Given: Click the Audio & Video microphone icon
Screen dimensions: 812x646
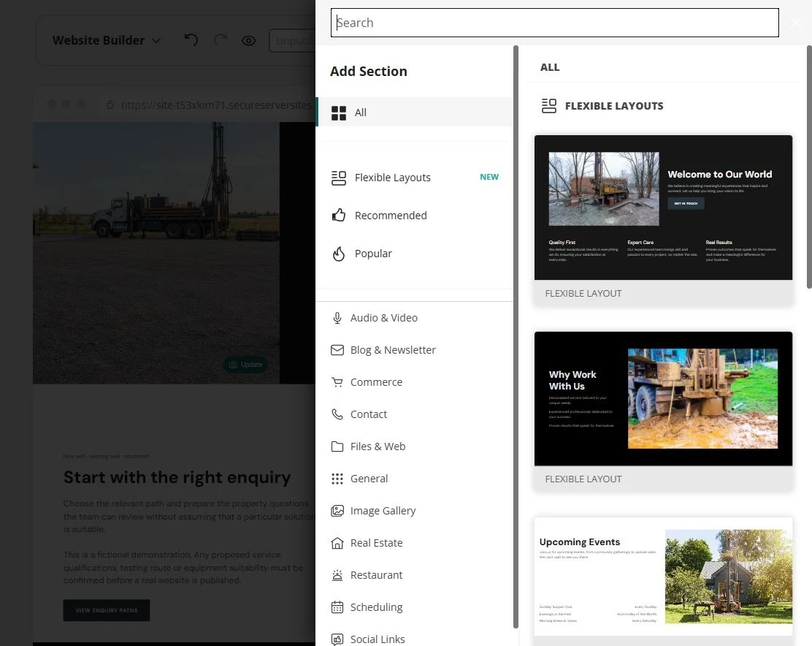Looking at the screenshot, I should click(x=337, y=318).
